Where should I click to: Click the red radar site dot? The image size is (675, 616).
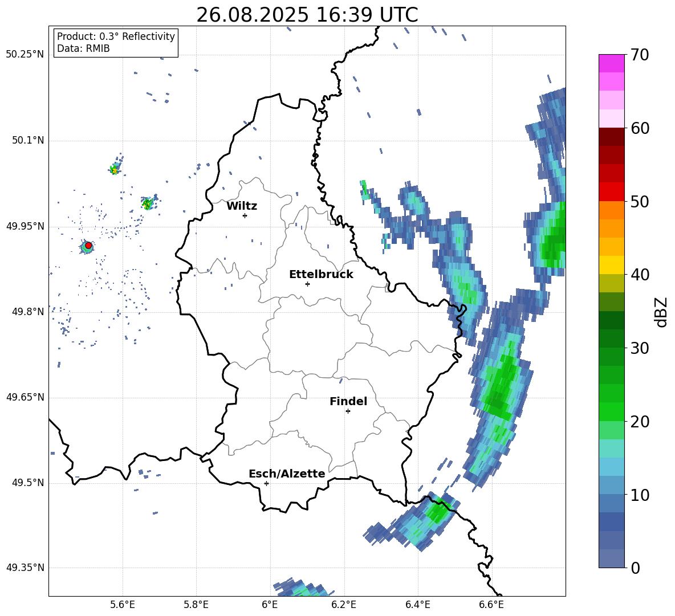(x=88, y=245)
